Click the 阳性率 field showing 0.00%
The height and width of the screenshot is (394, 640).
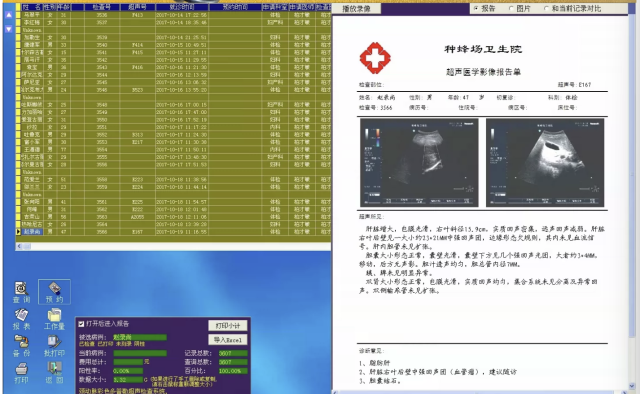pyautogui.click(x=128, y=371)
